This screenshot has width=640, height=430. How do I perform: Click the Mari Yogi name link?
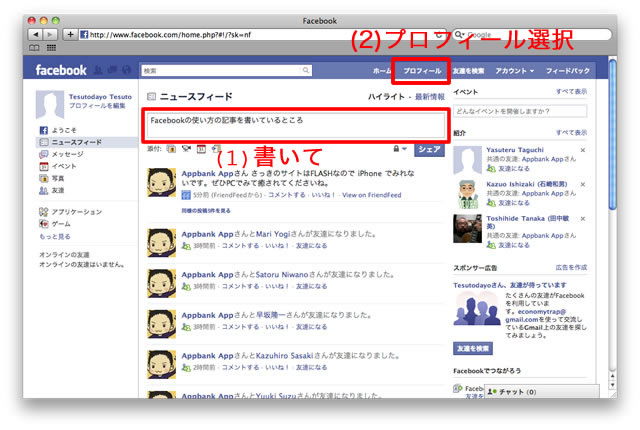pyautogui.click(x=273, y=234)
